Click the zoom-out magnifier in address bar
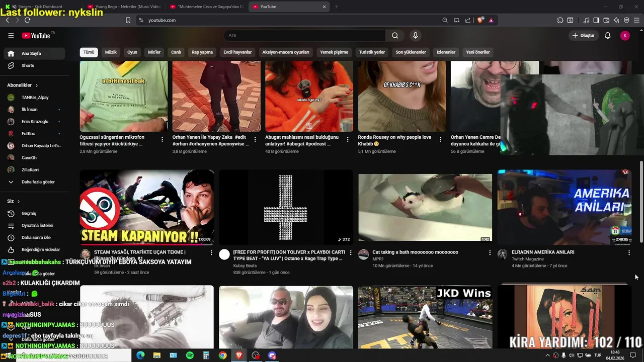This screenshot has width=644, height=362. (x=445, y=20)
